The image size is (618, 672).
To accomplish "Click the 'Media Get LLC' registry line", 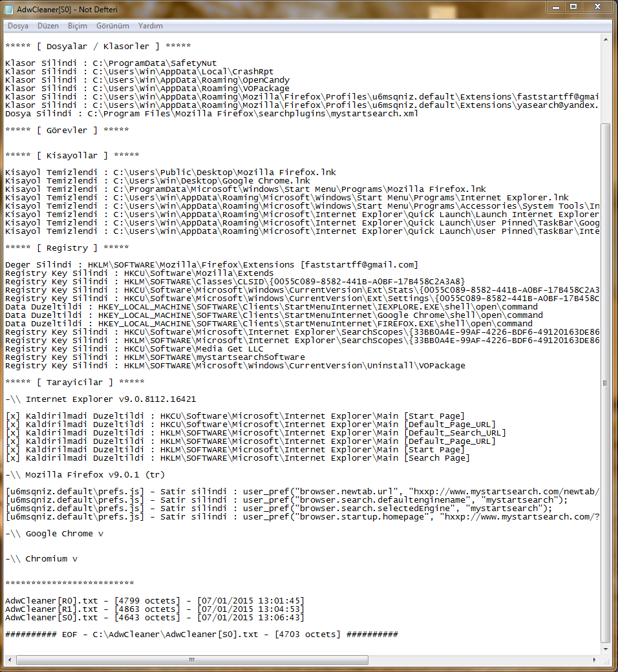I will tap(134, 349).
